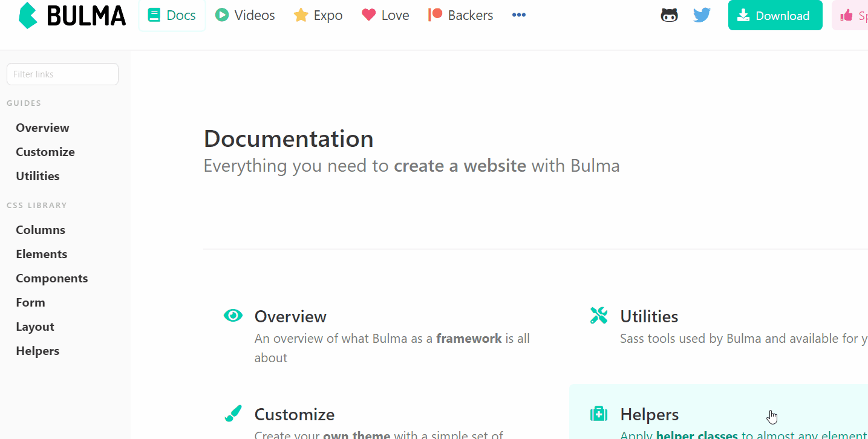Select Components in the sidebar
The width and height of the screenshot is (868, 439).
point(52,278)
